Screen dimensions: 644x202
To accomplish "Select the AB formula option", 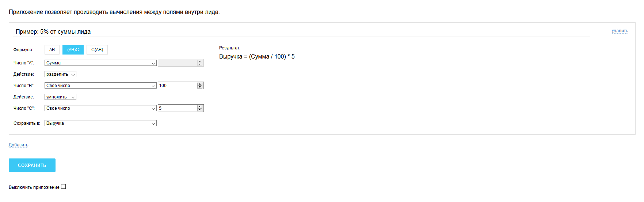I will [52, 50].
